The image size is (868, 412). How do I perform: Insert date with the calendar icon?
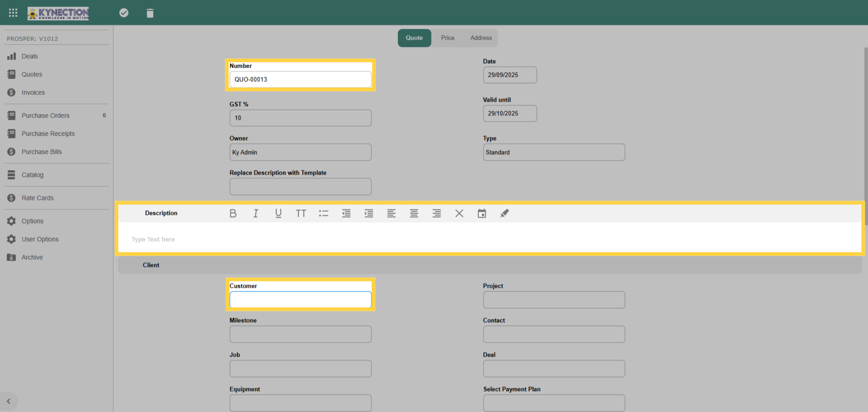coord(482,213)
